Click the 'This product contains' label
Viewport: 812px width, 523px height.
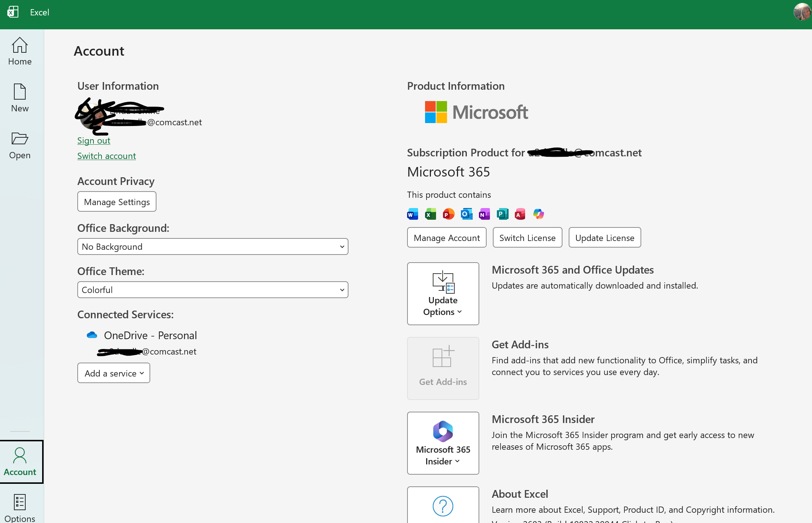pos(449,195)
